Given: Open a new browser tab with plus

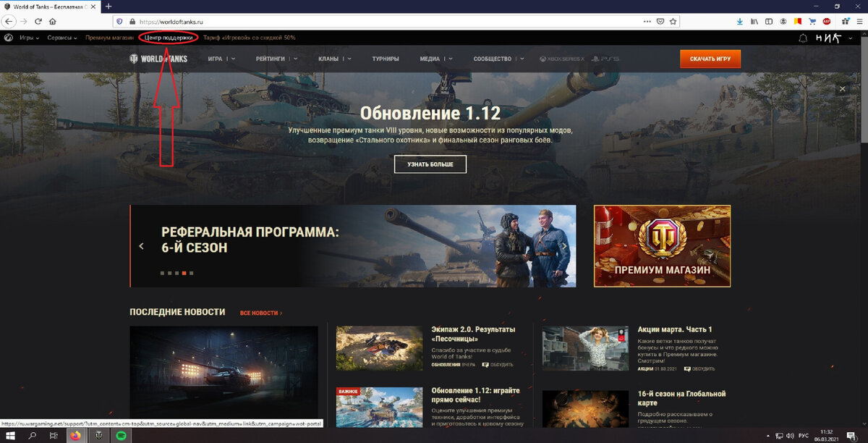Looking at the screenshot, I should (x=109, y=6).
